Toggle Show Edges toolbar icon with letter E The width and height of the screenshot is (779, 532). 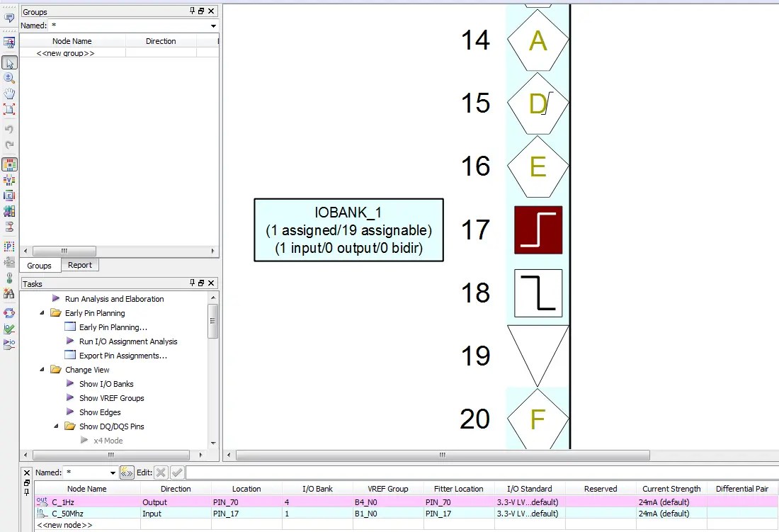click(x=9, y=196)
